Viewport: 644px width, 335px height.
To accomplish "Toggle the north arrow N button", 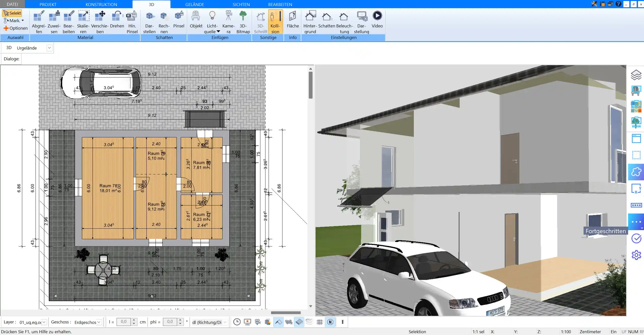I will click(x=330, y=322).
